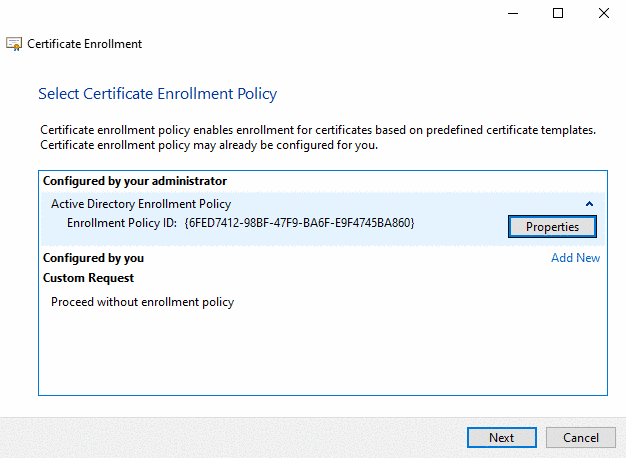Image resolution: width=626 pixels, height=458 pixels.
Task: Close the Certificate Enrollment window
Action: pyautogui.click(x=603, y=13)
